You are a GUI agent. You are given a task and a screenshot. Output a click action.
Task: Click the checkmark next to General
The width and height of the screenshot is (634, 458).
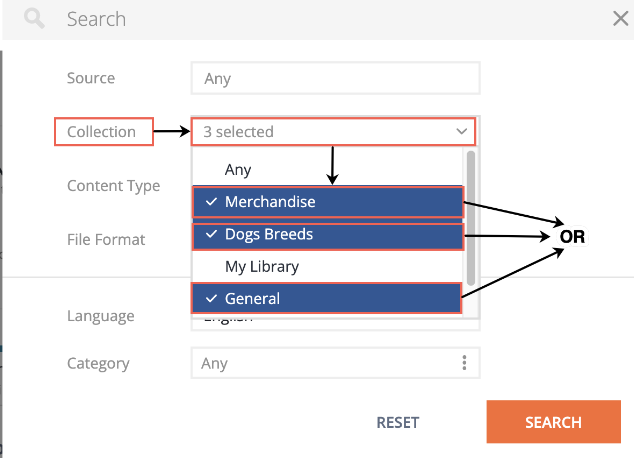tap(211, 298)
